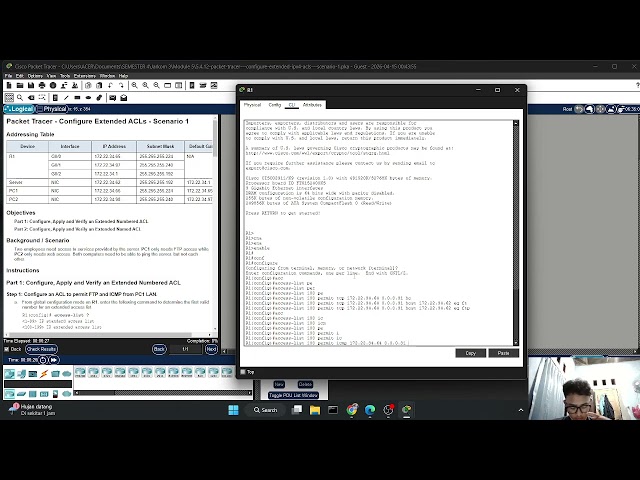Screen dimensions: 640x480
Task: Open the Tools menu
Action: [65, 76]
